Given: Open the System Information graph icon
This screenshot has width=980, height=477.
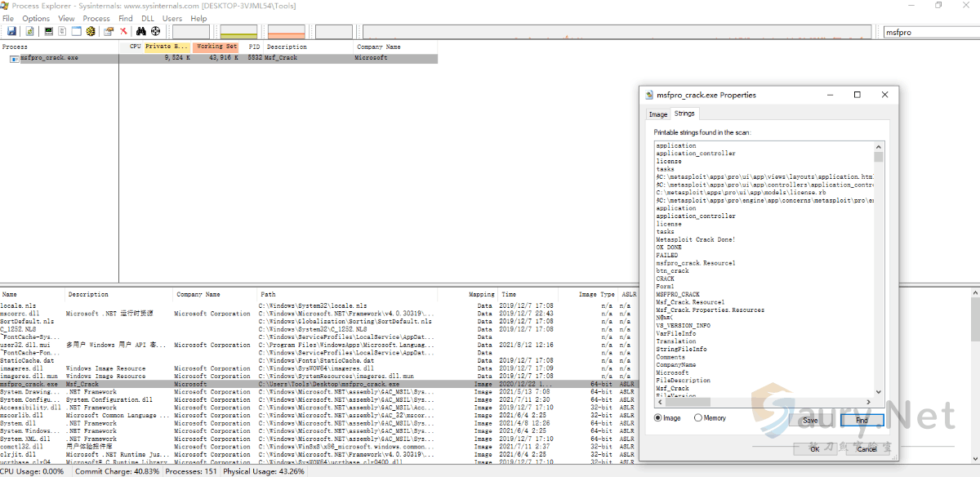Looking at the screenshot, I should point(49,32).
